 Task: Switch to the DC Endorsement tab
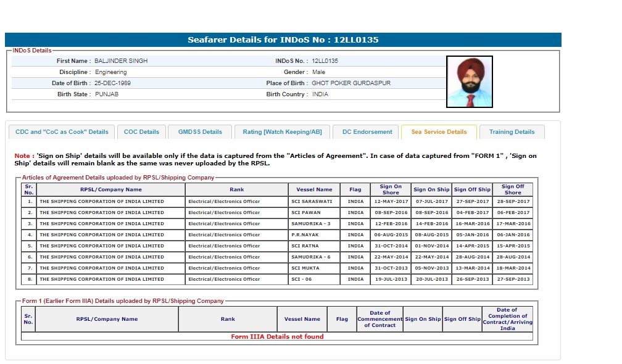367,132
